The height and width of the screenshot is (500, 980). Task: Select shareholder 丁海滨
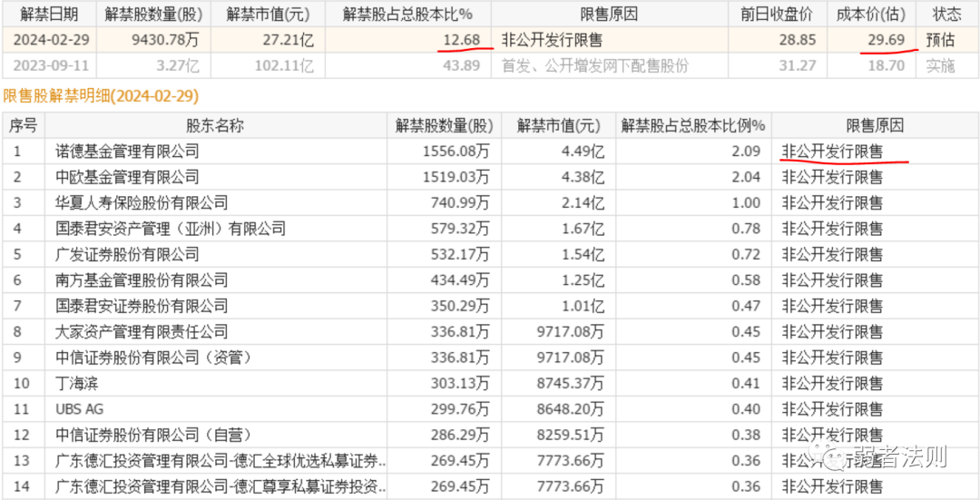(77, 383)
